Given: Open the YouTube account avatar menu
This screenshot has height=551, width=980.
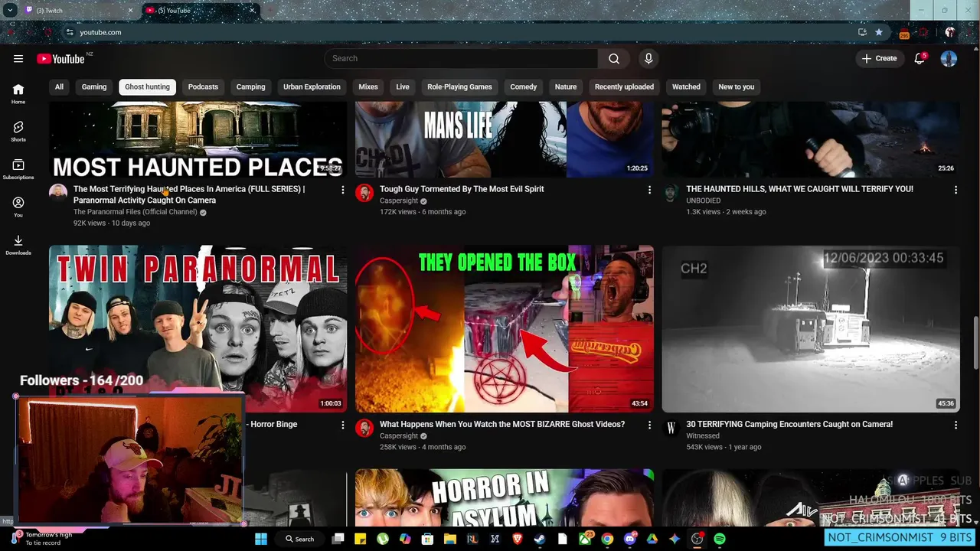Looking at the screenshot, I should tap(949, 58).
